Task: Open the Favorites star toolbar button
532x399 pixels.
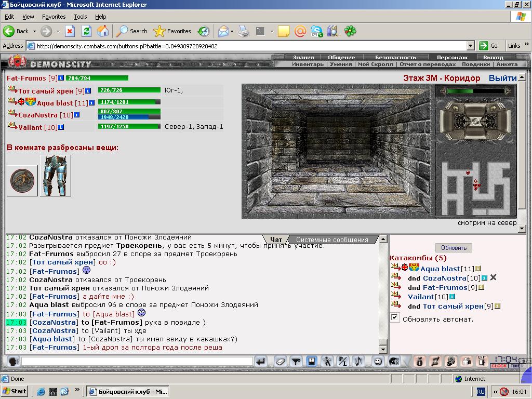Action: 172,31
